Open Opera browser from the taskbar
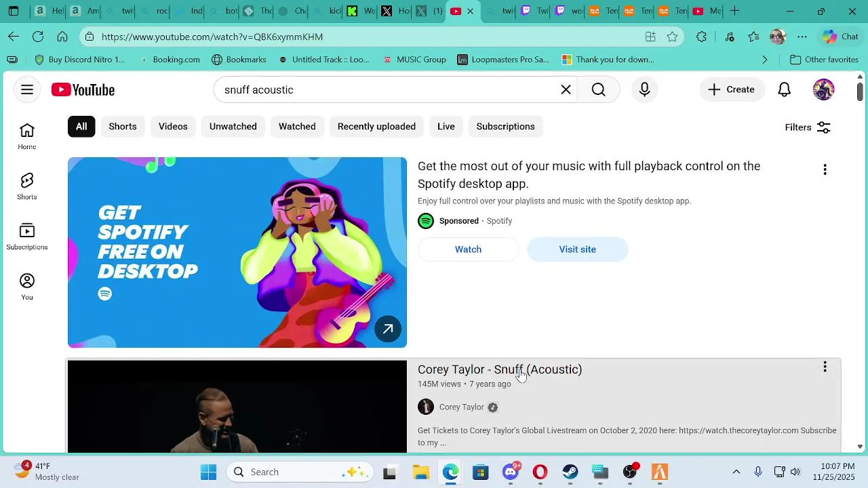Image resolution: width=868 pixels, height=488 pixels. coord(540,472)
